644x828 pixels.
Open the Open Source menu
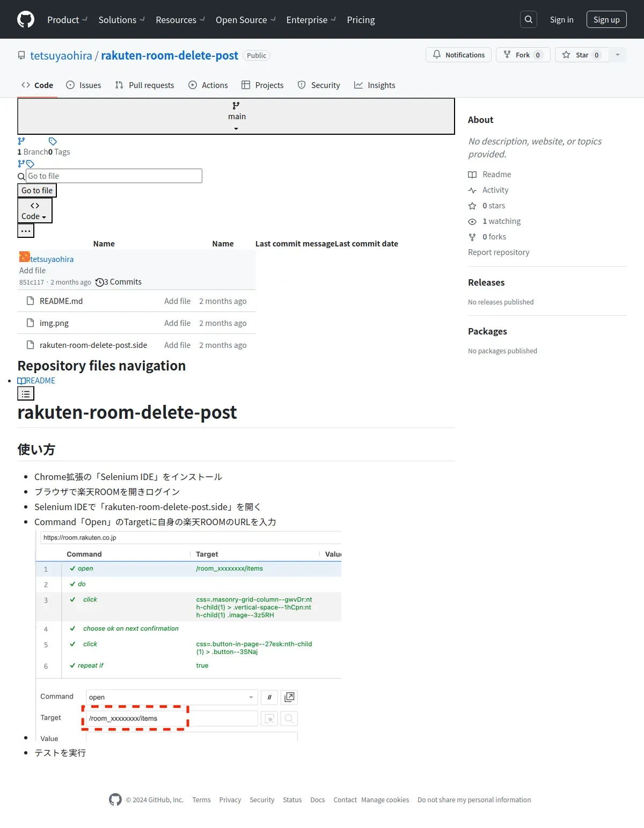[x=245, y=20]
